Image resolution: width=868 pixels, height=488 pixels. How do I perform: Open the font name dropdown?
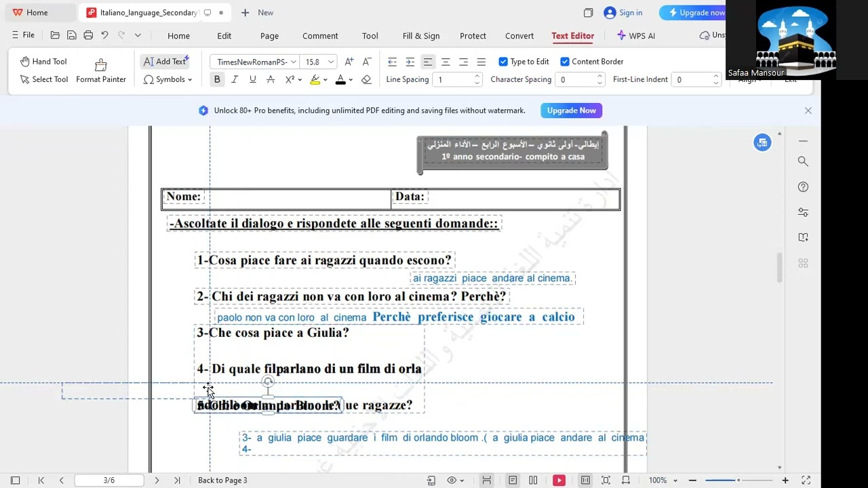pos(294,62)
